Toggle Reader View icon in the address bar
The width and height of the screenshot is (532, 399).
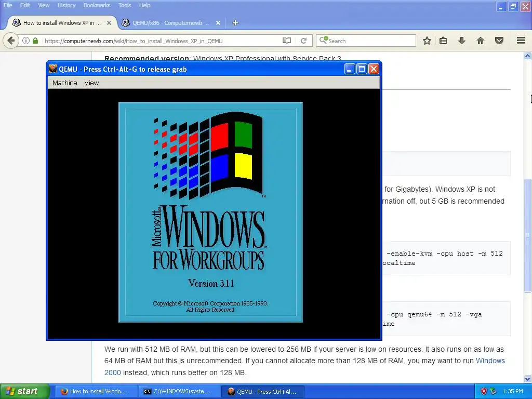[x=287, y=41]
